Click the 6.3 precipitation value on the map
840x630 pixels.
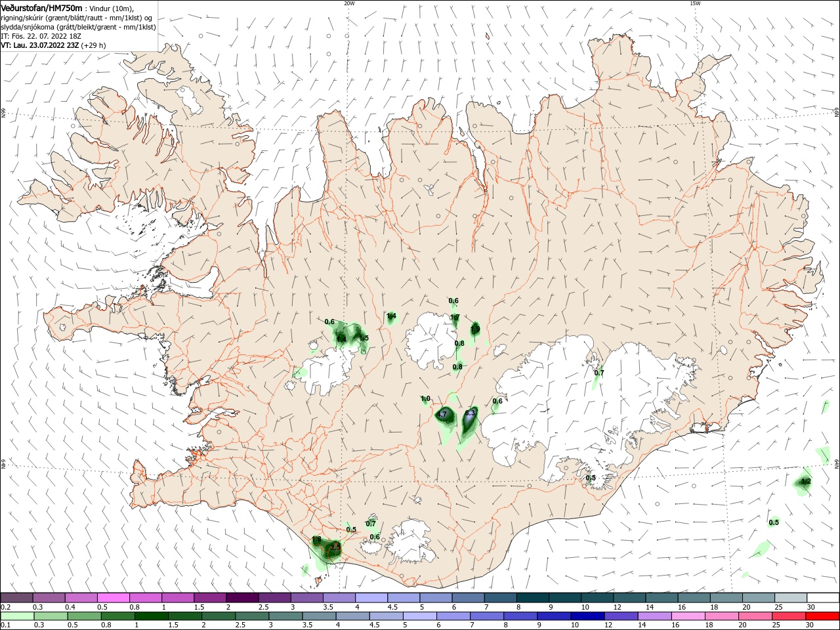(470, 413)
